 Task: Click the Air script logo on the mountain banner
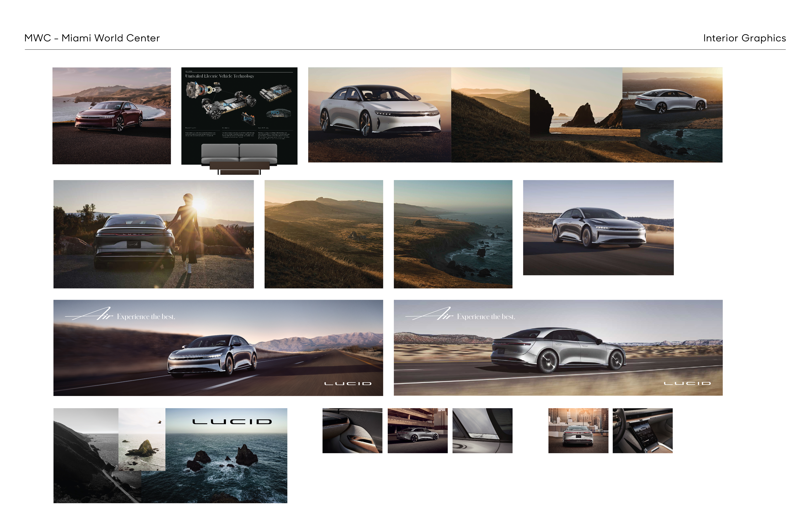point(89,314)
